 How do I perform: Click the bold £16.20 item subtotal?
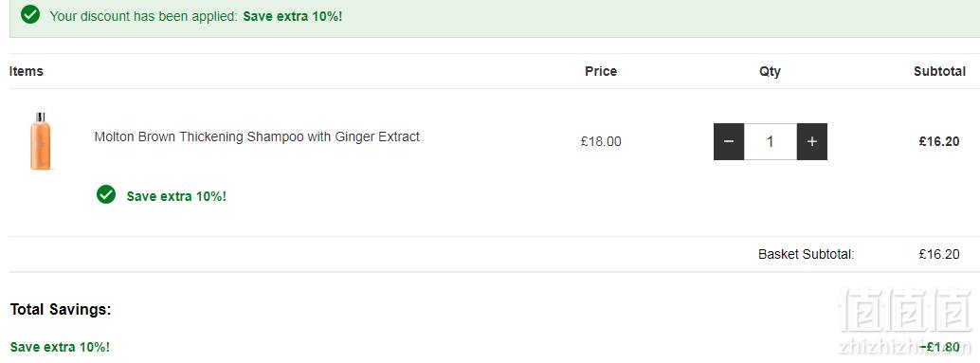(938, 141)
